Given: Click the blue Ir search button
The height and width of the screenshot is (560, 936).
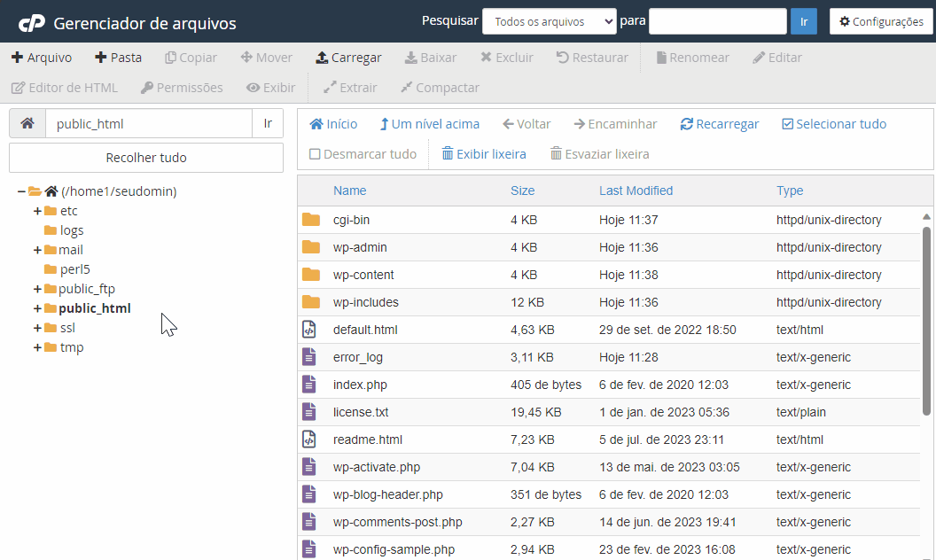Looking at the screenshot, I should click(803, 21).
